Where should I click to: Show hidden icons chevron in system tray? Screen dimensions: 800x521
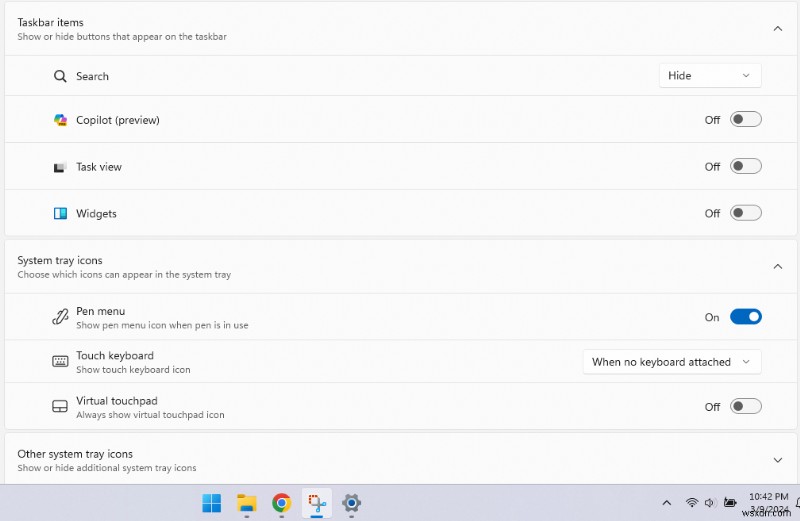(666, 503)
